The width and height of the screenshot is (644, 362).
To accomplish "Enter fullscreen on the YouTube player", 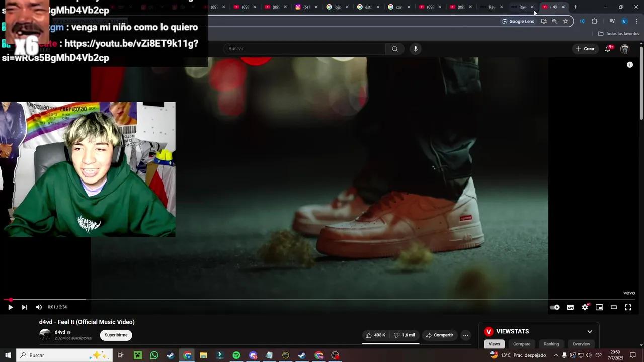I will pos(628,307).
